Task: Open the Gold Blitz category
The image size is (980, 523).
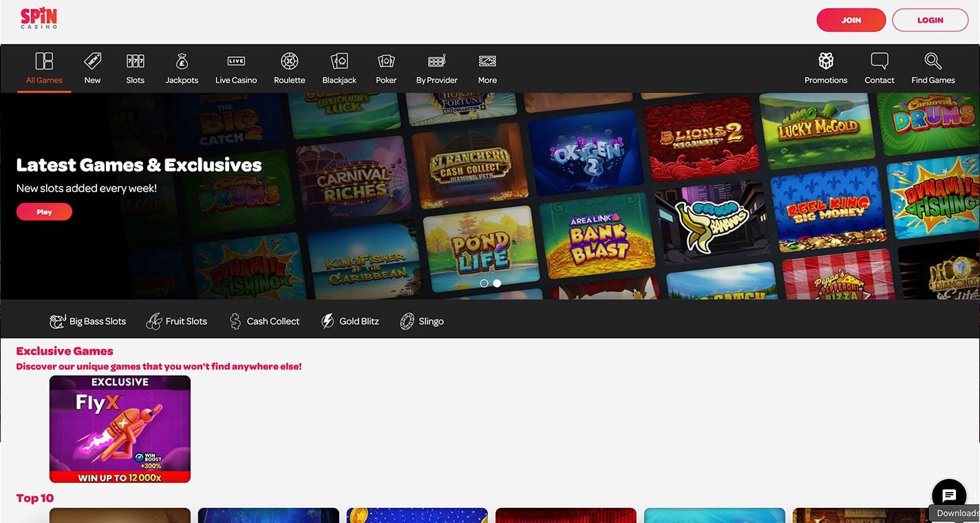Action: (x=350, y=321)
